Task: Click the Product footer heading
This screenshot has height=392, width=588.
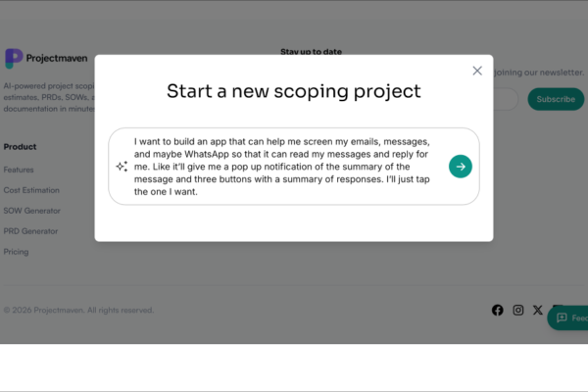Action: [21, 147]
